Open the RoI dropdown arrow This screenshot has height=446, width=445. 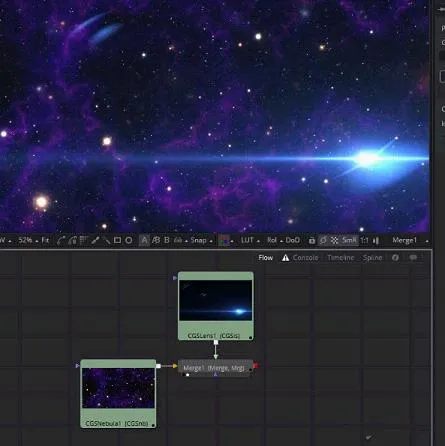coord(281,241)
